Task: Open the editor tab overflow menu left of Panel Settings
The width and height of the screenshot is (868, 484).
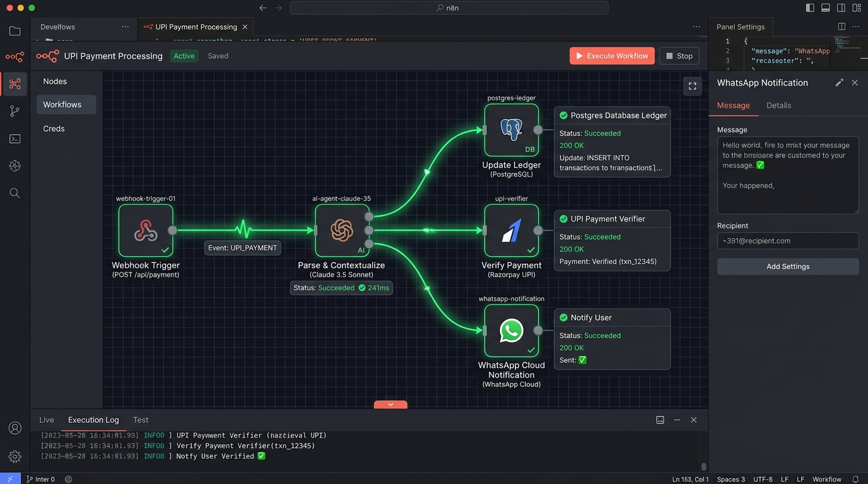Action: click(x=696, y=27)
